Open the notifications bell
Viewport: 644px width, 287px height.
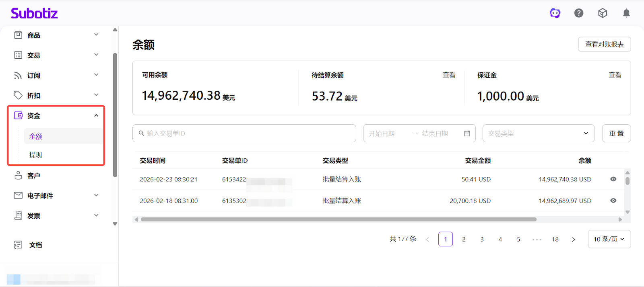pyautogui.click(x=626, y=13)
